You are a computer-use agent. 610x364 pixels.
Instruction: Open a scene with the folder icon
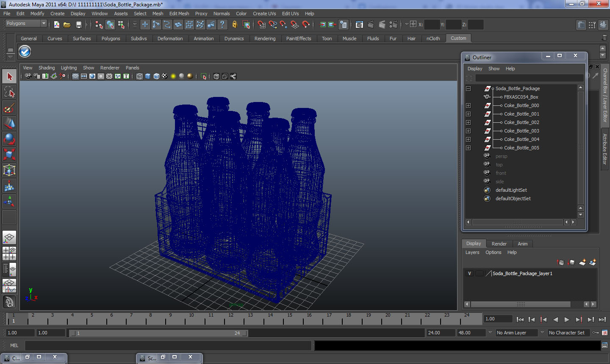[x=67, y=25]
